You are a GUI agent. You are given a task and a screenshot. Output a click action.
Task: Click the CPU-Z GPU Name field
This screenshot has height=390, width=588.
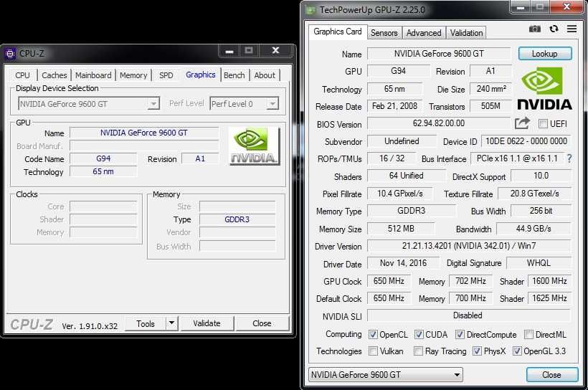coord(144,133)
